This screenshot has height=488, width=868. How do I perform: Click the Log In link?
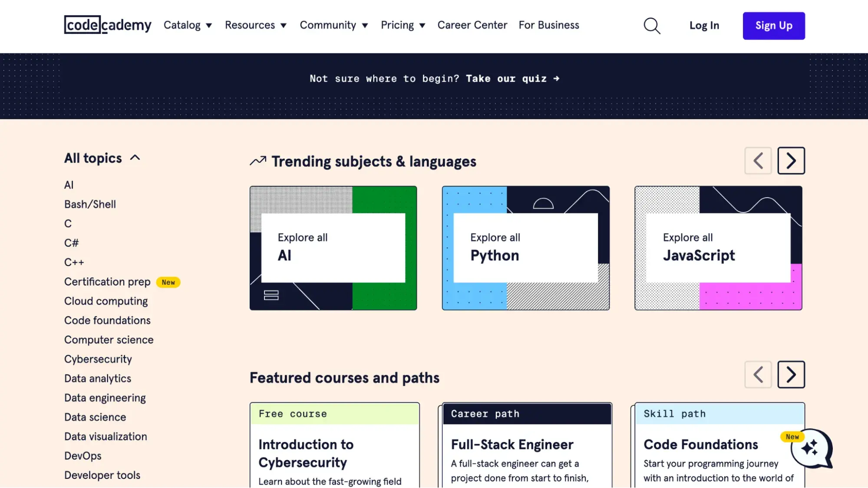click(x=704, y=26)
